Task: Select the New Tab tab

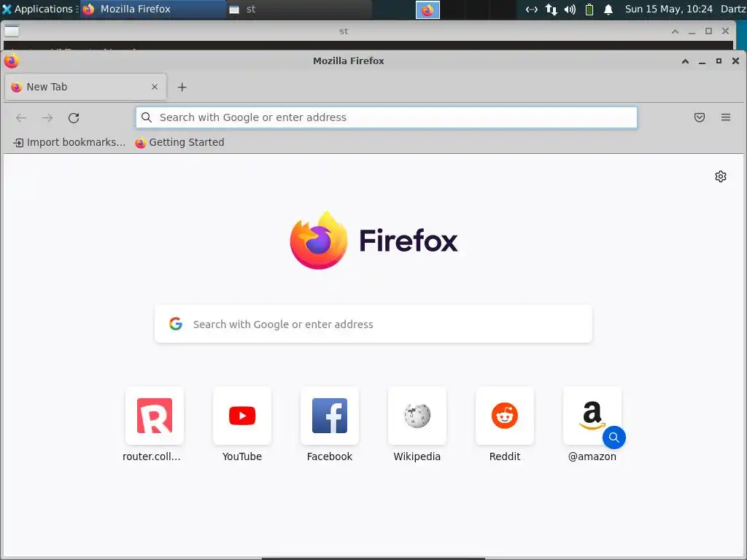Action: (86, 87)
